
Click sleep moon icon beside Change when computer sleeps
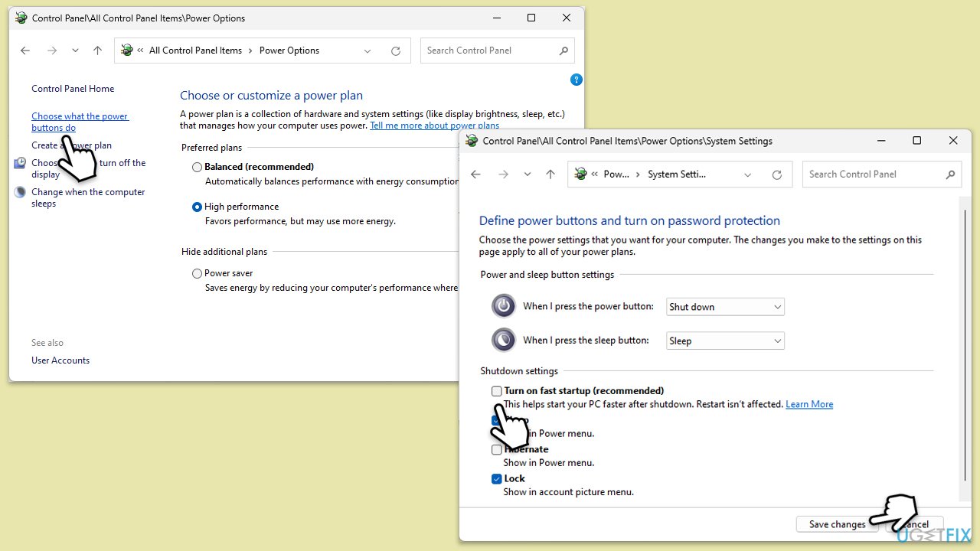pyautogui.click(x=20, y=192)
